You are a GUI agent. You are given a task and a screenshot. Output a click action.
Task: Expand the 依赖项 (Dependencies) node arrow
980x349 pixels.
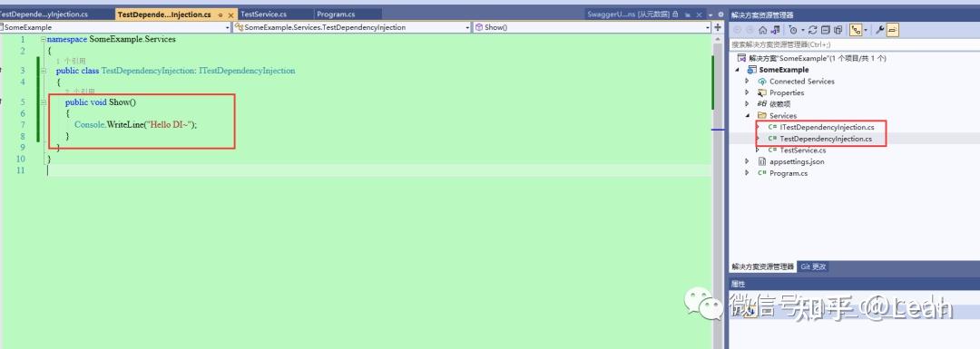[x=748, y=104]
